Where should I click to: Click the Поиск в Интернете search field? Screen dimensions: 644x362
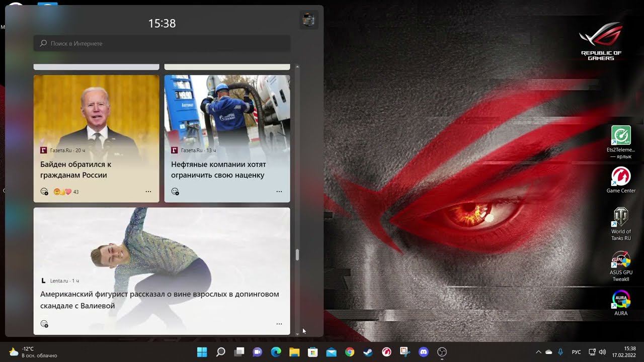(162, 43)
